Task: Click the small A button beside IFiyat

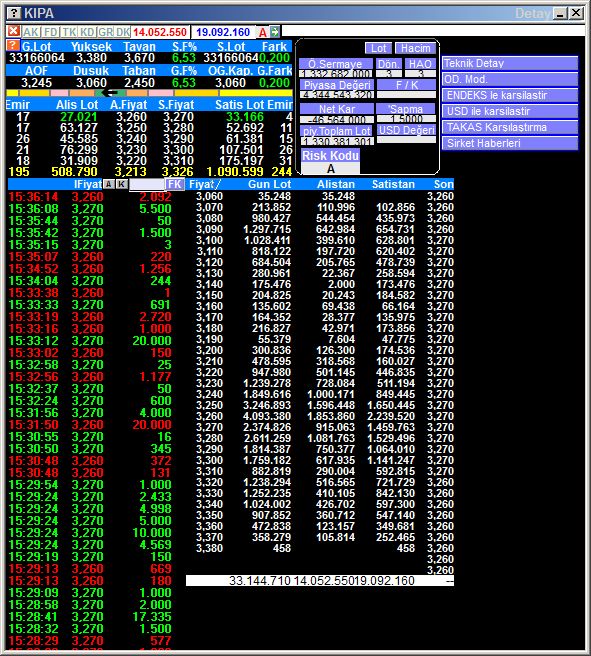Action: pos(109,184)
